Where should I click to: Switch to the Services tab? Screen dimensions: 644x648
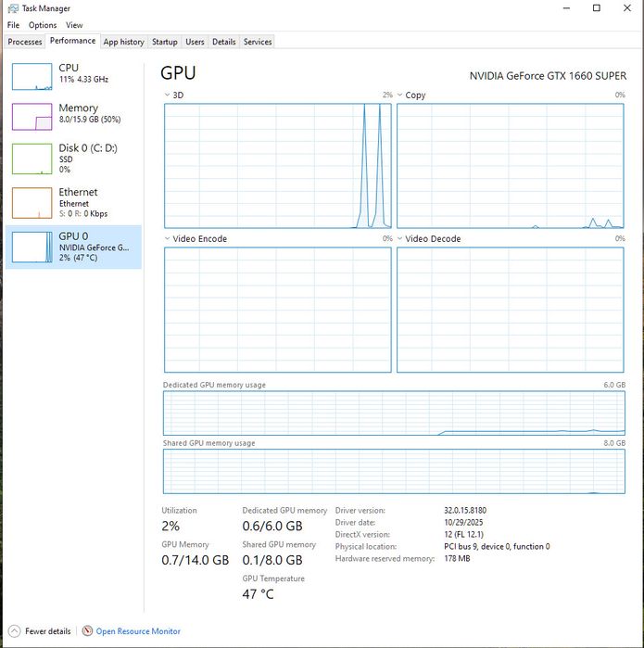pyautogui.click(x=258, y=42)
